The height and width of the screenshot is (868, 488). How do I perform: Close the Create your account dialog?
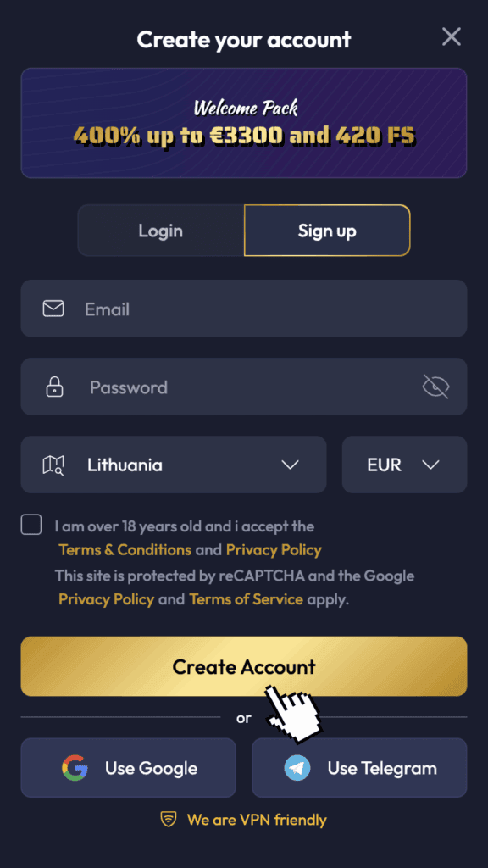[x=452, y=37]
